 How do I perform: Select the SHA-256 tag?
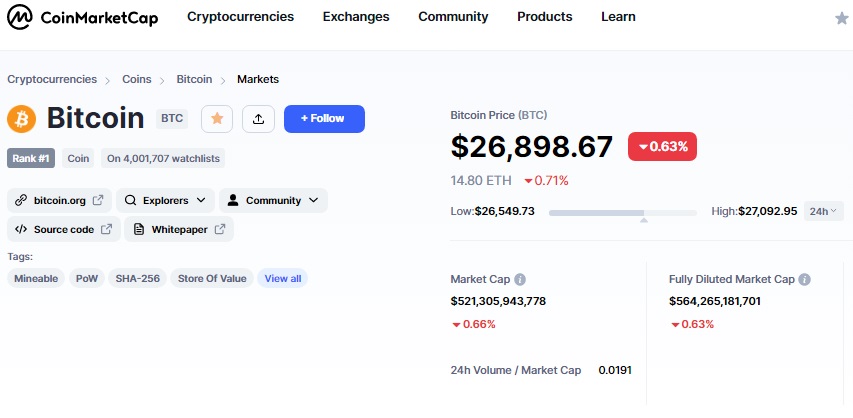138,279
